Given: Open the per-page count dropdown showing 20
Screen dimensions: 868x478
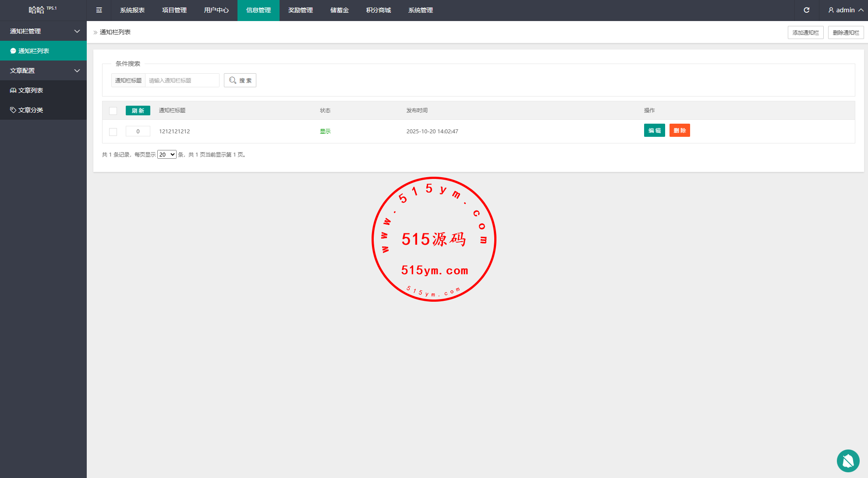Looking at the screenshot, I should click(167, 154).
